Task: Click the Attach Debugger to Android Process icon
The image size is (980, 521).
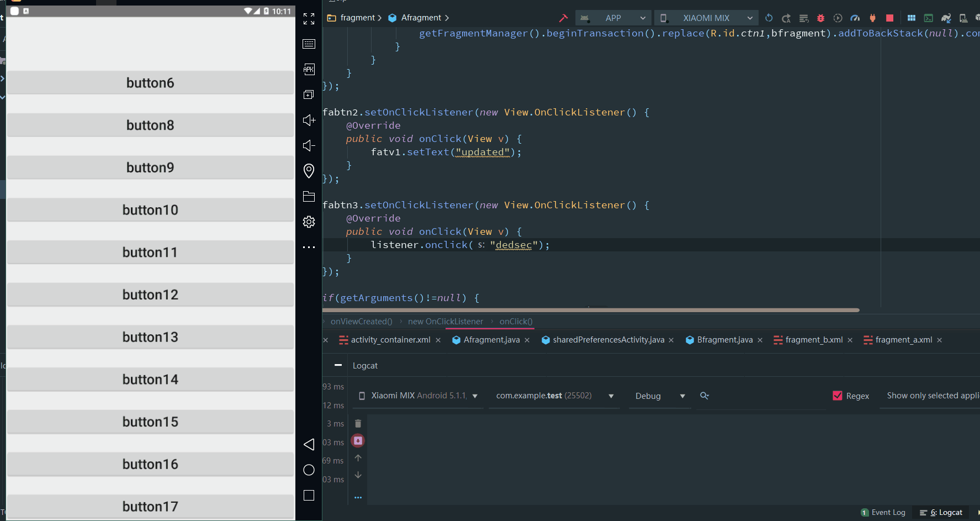Action: click(x=872, y=18)
